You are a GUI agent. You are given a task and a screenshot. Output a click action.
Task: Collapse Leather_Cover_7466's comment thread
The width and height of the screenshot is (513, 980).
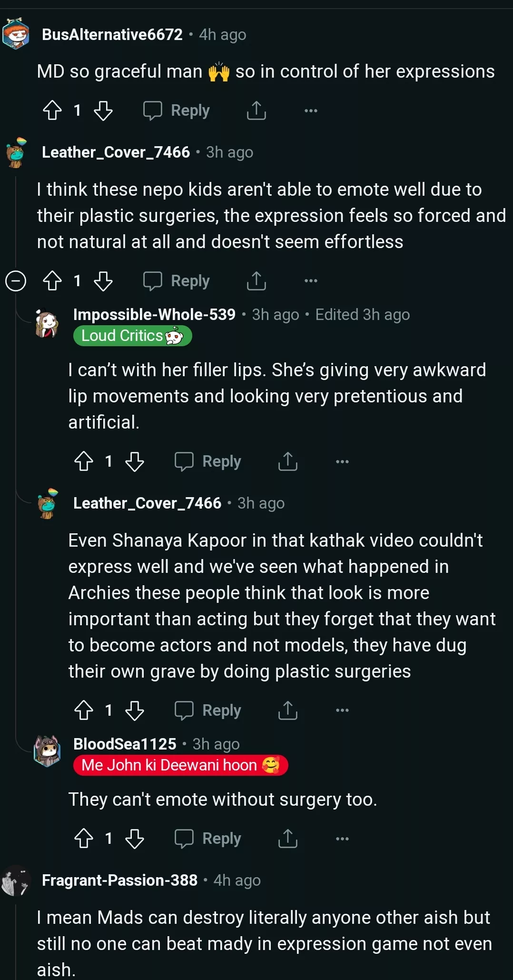15,280
